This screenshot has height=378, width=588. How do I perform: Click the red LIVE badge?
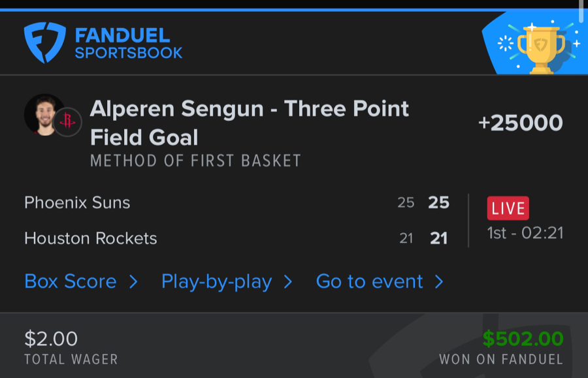[x=508, y=208]
